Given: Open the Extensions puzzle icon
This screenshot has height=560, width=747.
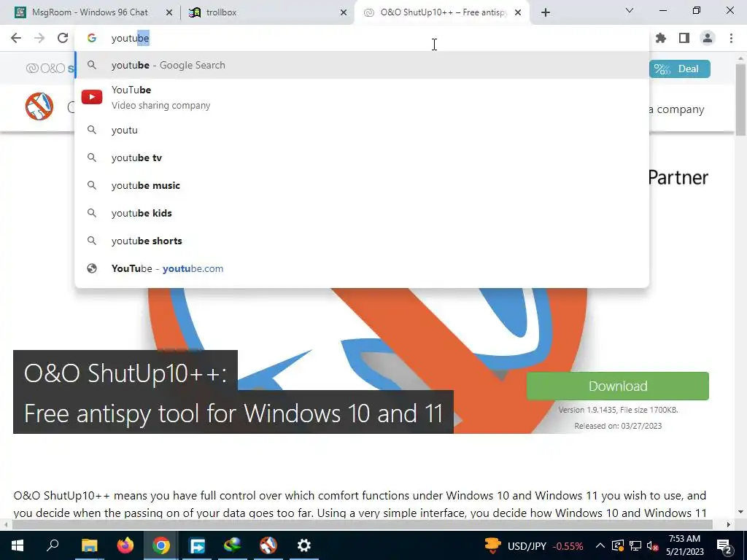Looking at the screenshot, I should (x=661, y=38).
